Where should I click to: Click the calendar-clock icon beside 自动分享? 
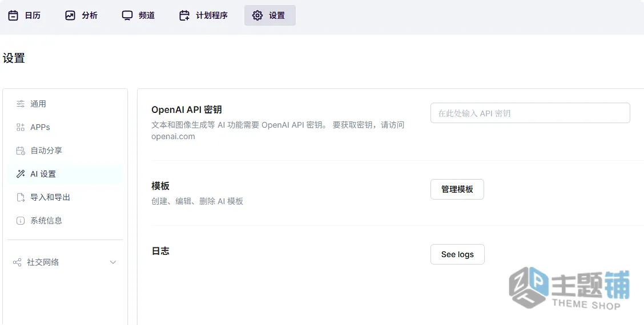pyautogui.click(x=21, y=151)
